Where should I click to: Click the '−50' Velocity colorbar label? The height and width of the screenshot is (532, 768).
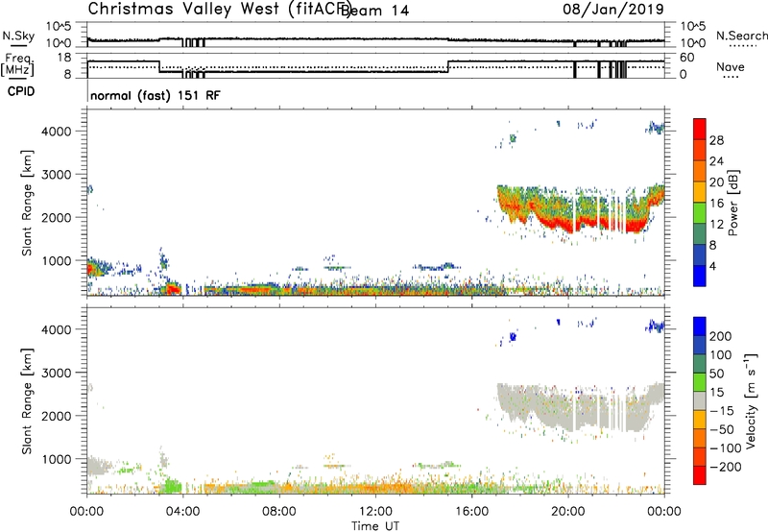[x=722, y=429]
